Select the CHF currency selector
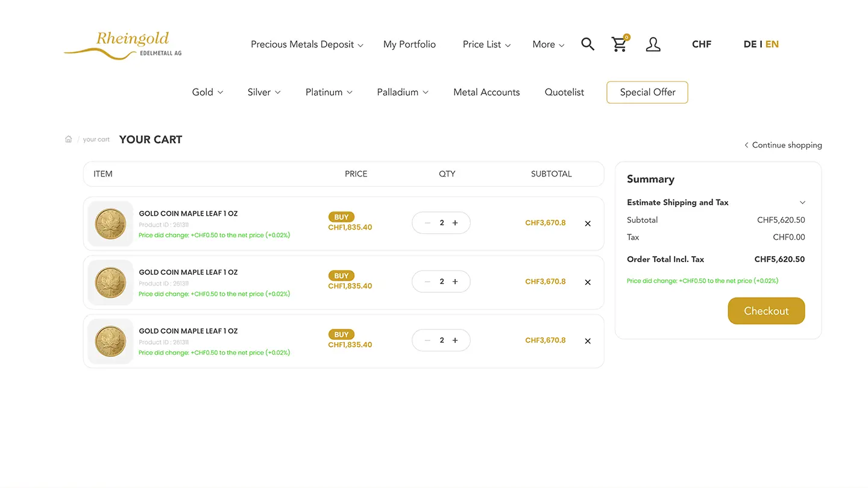Viewport: 868px width, 488px height. click(702, 45)
